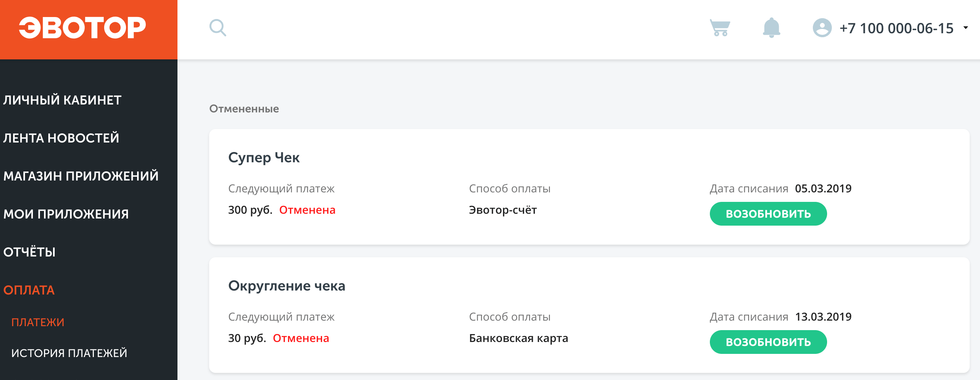Collapse the Оплата menu section
The image size is (980, 380).
point(29,290)
